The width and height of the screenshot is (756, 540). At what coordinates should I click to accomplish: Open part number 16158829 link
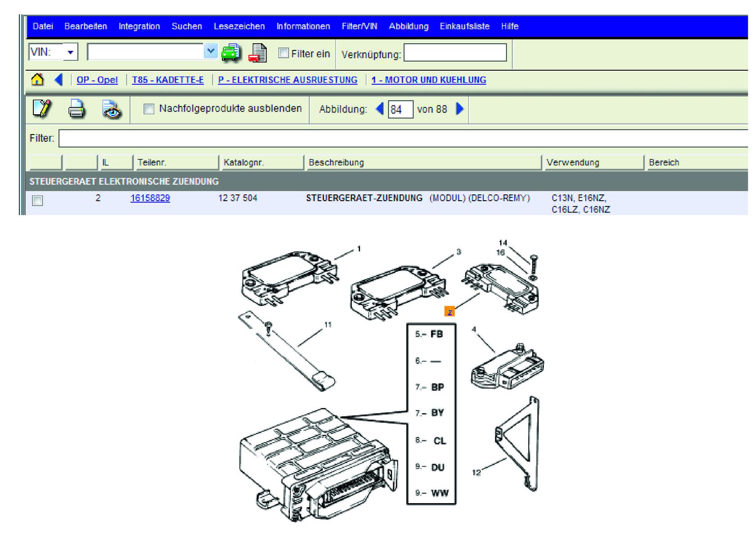150,198
